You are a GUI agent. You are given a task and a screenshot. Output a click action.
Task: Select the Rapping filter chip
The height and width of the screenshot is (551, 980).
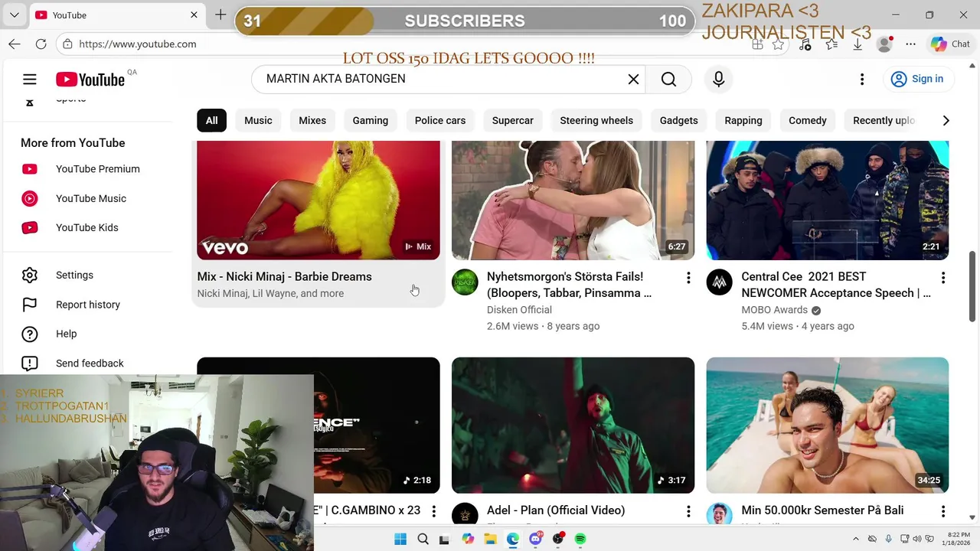click(x=743, y=120)
